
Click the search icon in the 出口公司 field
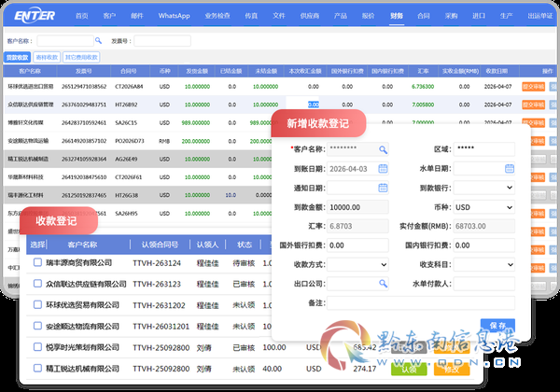[x=383, y=284]
